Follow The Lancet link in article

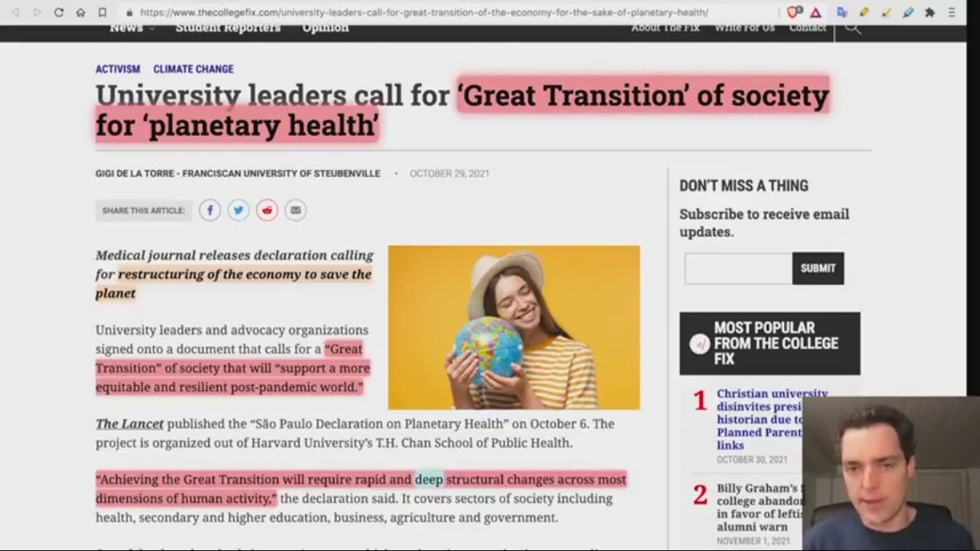(x=129, y=424)
